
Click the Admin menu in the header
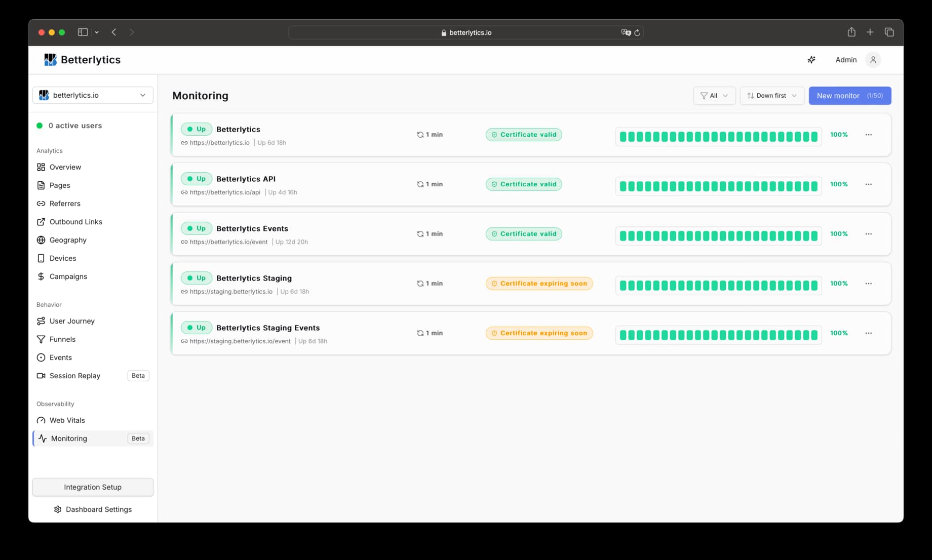(846, 59)
